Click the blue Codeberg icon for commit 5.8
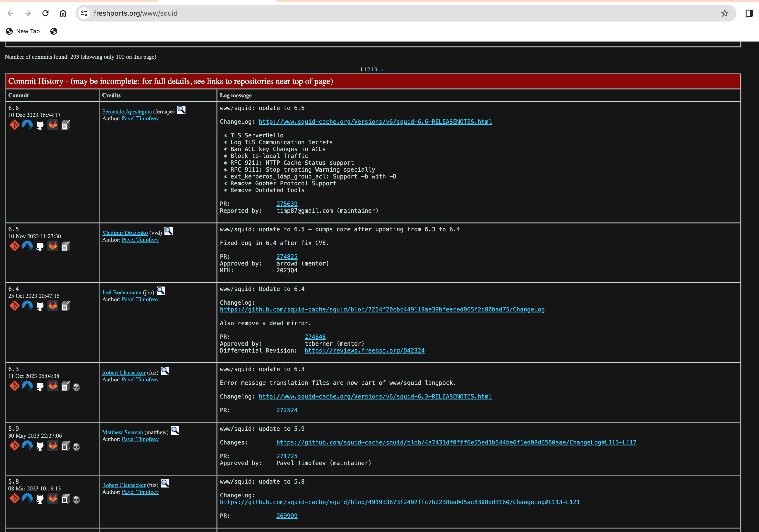This screenshot has width=759, height=532. [27, 499]
